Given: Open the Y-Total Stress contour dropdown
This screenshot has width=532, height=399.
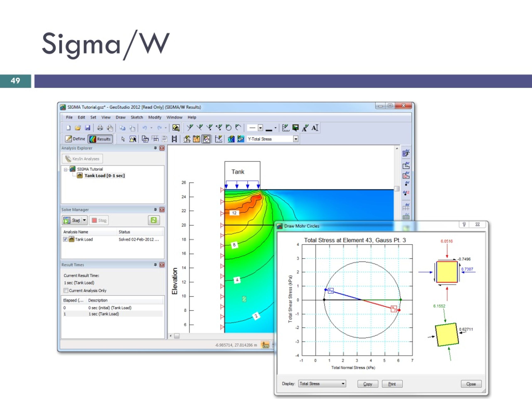Looking at the screenshot, I should [296, 139].
